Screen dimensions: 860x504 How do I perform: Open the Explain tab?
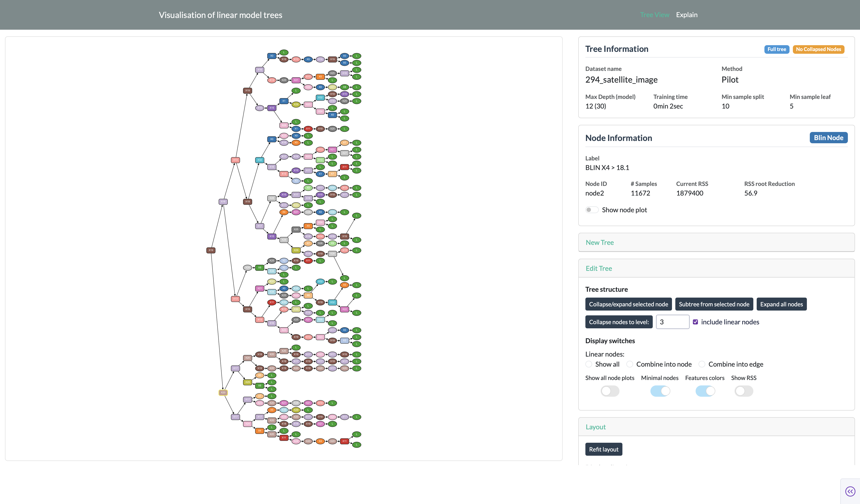pyautogui.click(x=687, y=15)
